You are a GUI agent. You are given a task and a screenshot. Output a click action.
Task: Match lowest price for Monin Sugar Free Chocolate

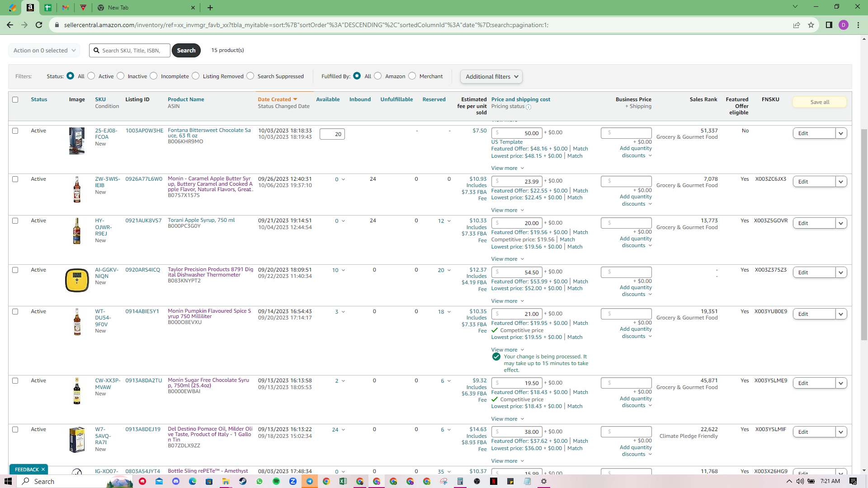click(575, 406)
